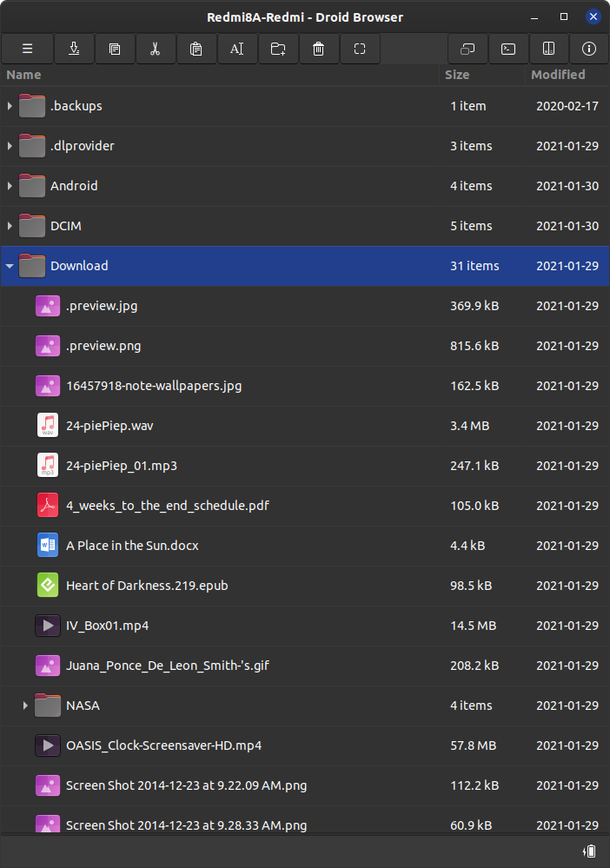610x868 pixels.
Task: Expand the DCIM folder
Action: point(10,226)
